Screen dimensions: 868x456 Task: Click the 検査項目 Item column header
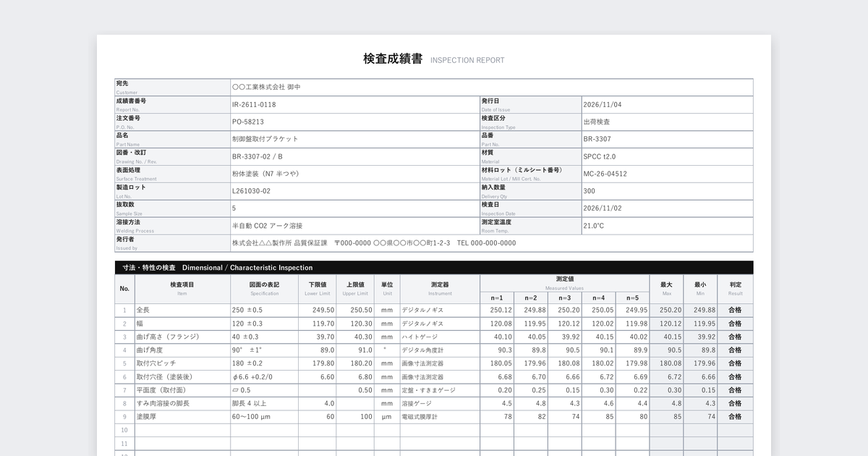(182, 288)
